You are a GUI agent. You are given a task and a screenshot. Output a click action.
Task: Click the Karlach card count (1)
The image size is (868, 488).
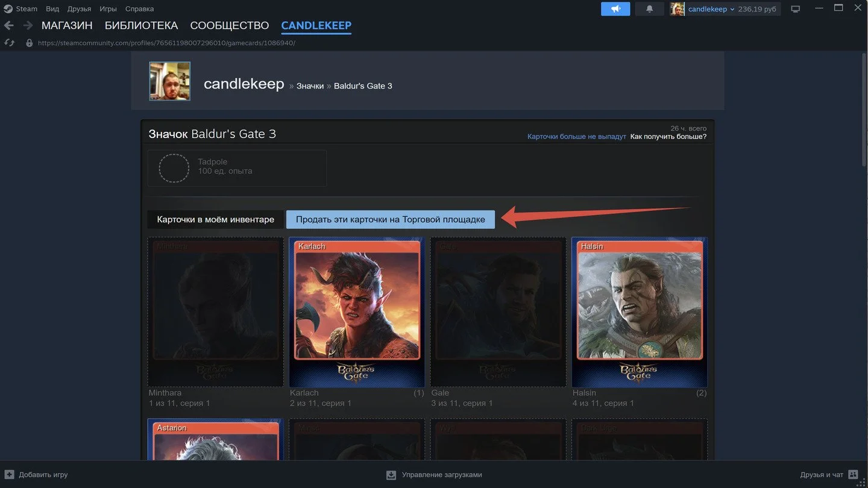pyautogui.click(x=419, y=393)
